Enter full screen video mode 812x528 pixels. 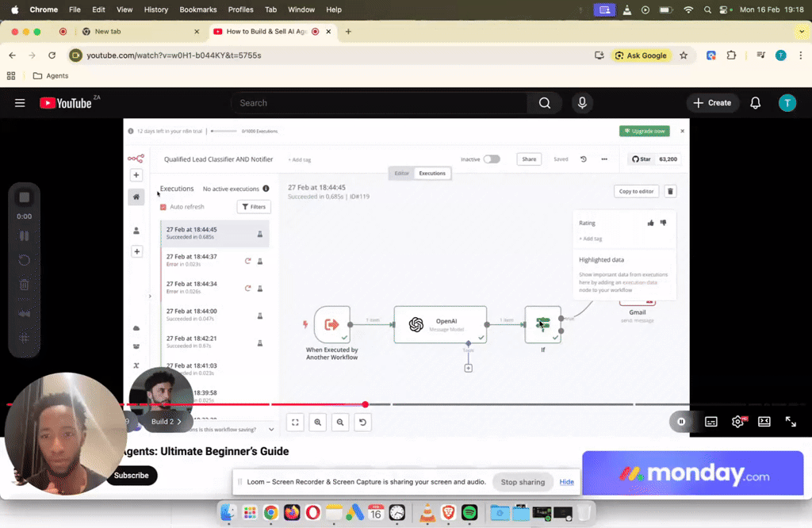pos(791,422)
